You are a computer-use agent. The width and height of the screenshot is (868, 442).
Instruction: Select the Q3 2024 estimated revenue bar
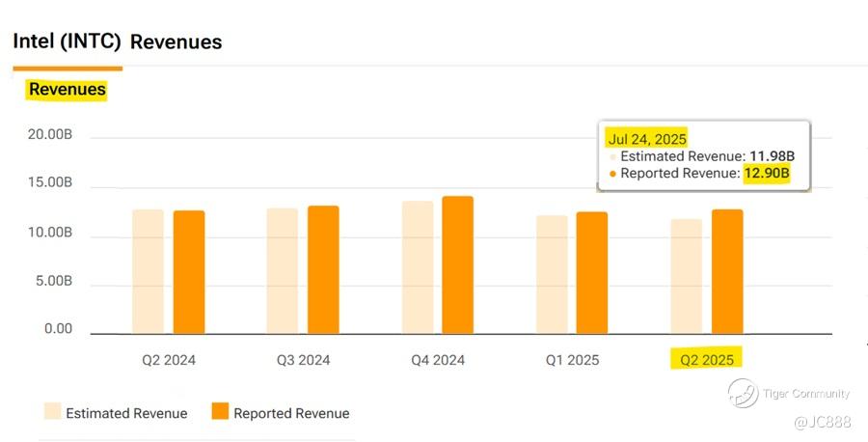point(283,271)
